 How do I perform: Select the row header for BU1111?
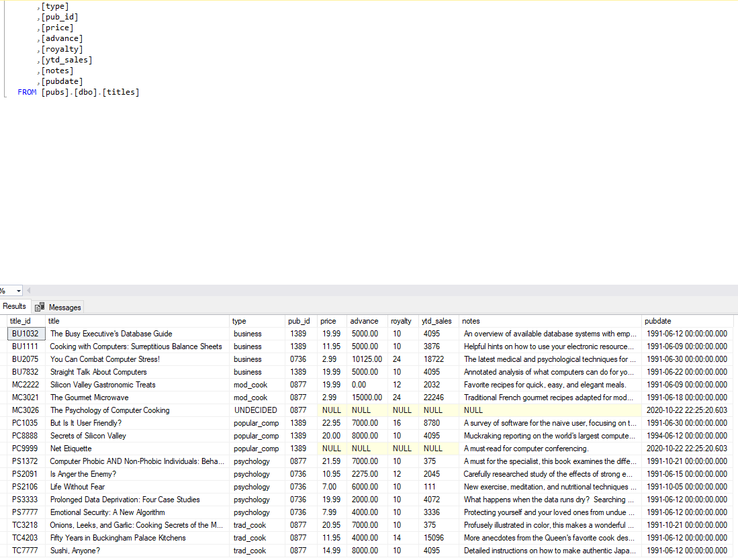click(x=4, y=346)
